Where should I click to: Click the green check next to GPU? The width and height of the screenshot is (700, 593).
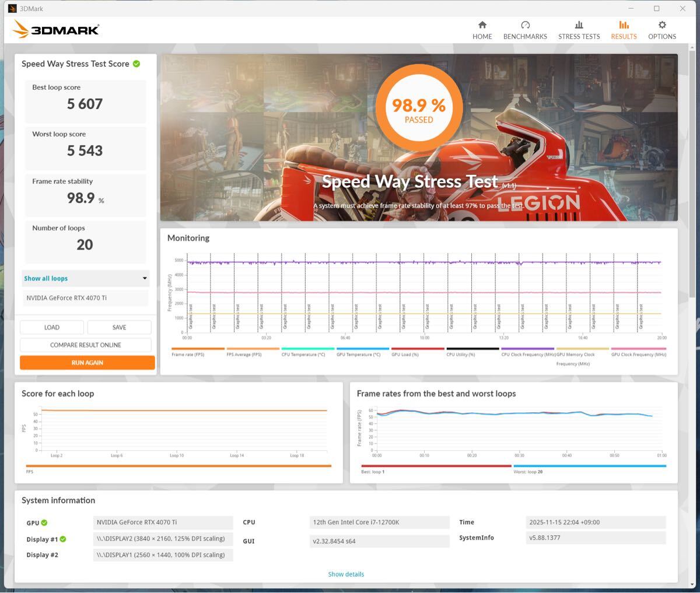click(44, 523)
